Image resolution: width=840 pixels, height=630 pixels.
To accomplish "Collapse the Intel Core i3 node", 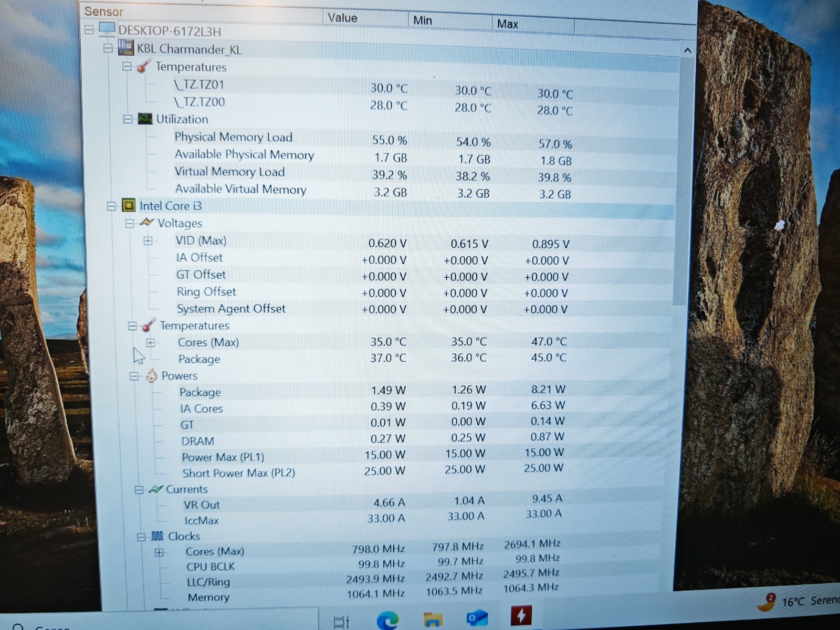I will [111, 206].
